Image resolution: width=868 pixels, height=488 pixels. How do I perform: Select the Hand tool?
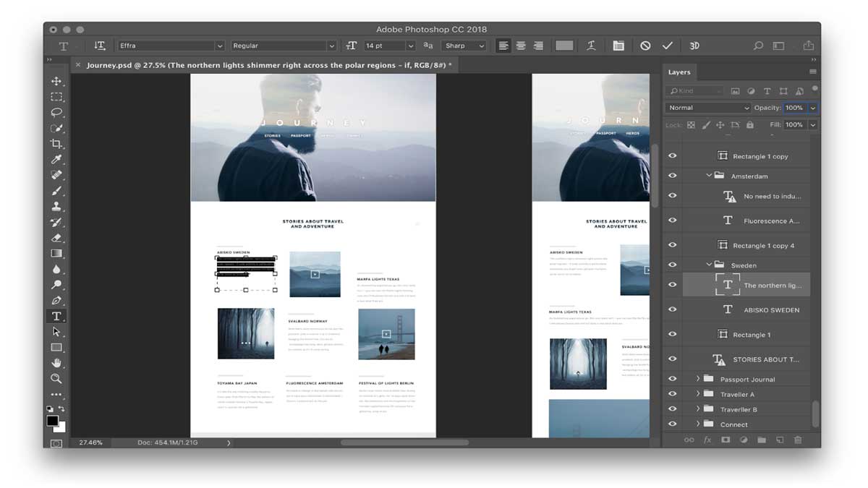click(56, 363)
